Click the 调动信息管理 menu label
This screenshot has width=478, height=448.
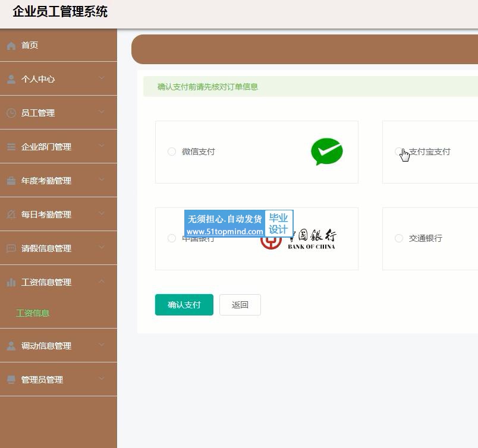[46, 346]
